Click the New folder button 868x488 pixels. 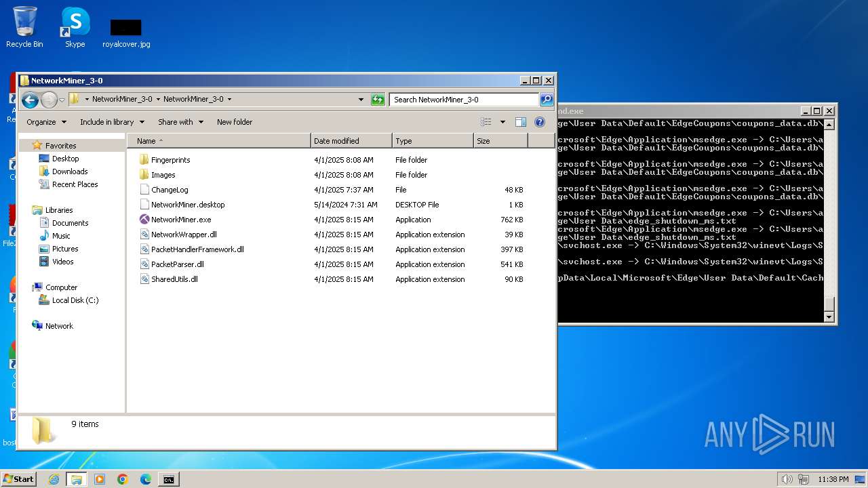[235, 122]
